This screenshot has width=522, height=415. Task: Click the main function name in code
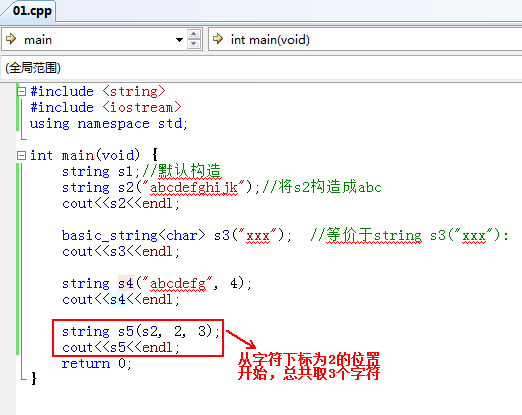click(x=78, y=156)
